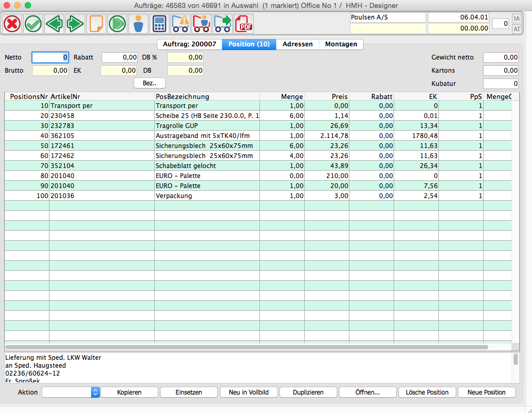Click the Gewicht netto field
The height and width of the screenshot is (413, 532).
pos(501,57)
